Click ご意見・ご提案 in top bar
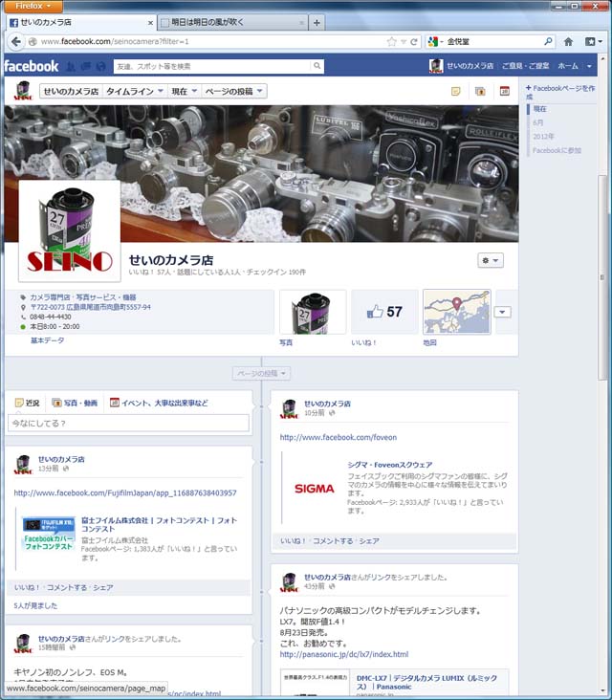Screen dimensions: 612x700 [x=525, y=66]
